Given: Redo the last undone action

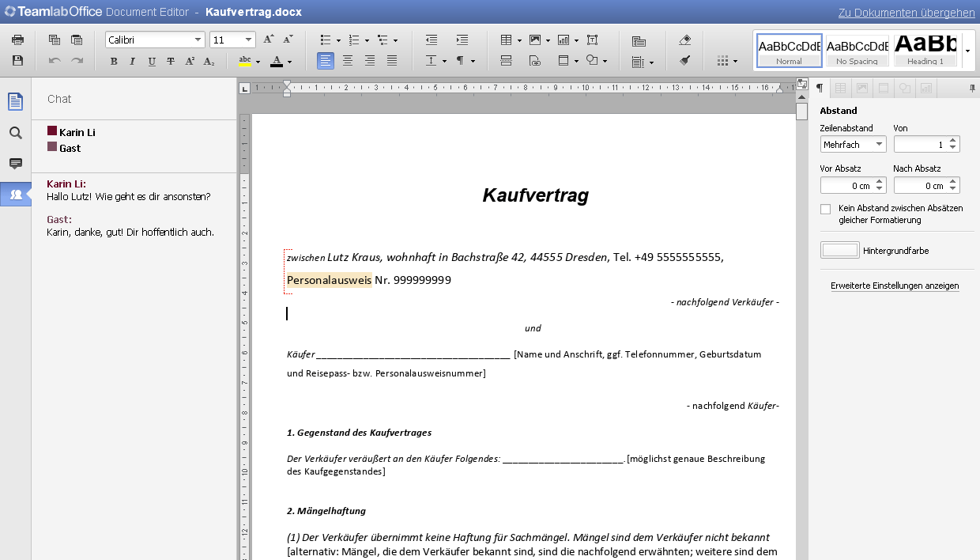Looking at the screenshot, I should tap(77, 61).
